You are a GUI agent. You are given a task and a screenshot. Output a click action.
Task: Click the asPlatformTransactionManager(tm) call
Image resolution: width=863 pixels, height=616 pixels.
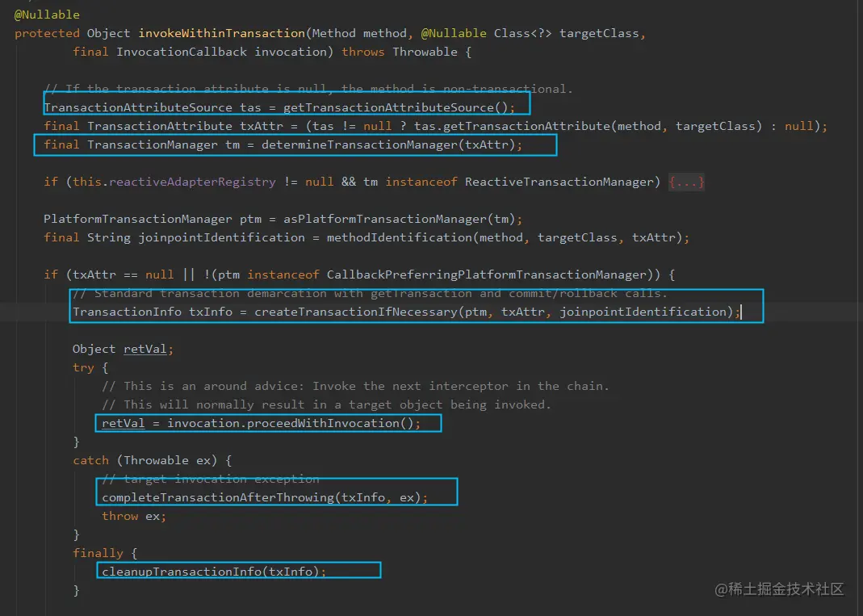click(x=399, y=219)
